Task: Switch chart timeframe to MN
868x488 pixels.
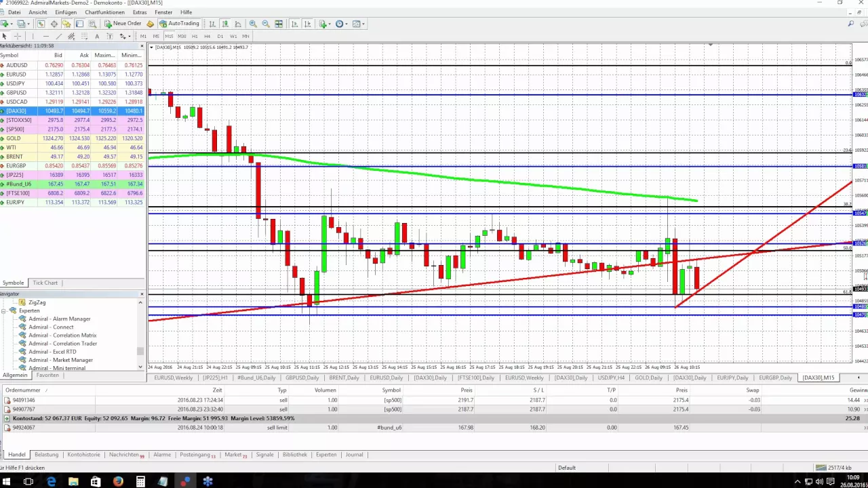Action: [x=245, y=36]
